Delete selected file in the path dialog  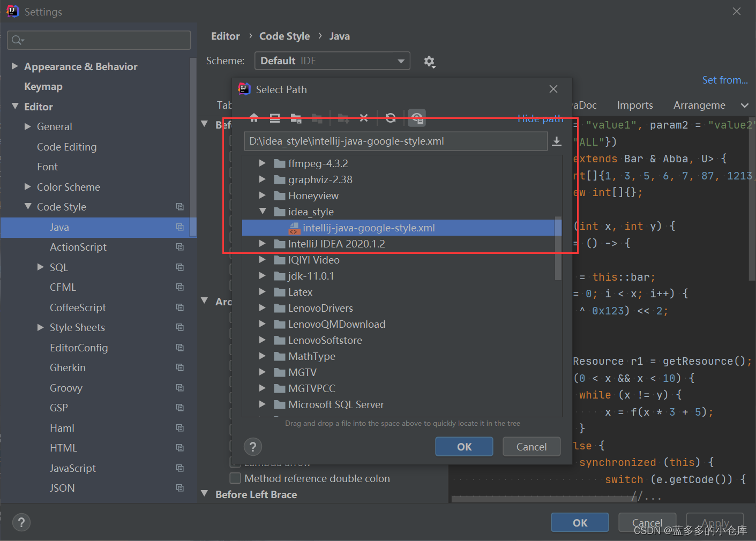(x=364, y=118)
